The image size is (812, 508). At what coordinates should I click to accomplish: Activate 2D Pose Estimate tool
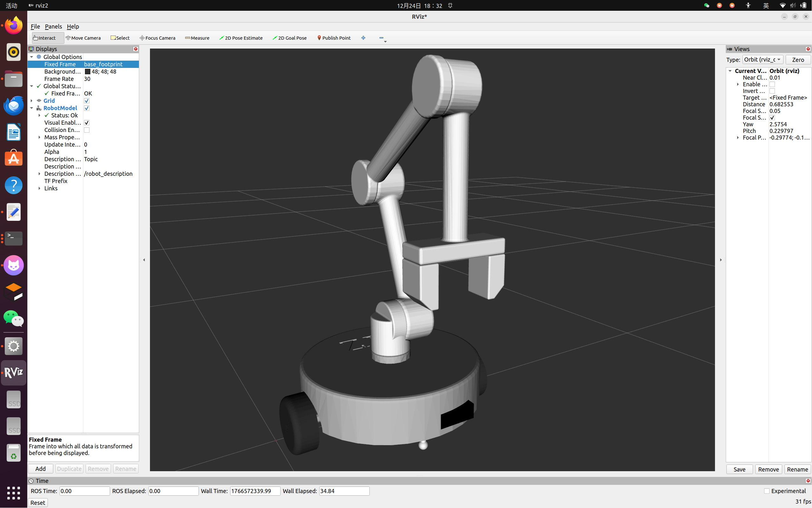click(241, 38)
